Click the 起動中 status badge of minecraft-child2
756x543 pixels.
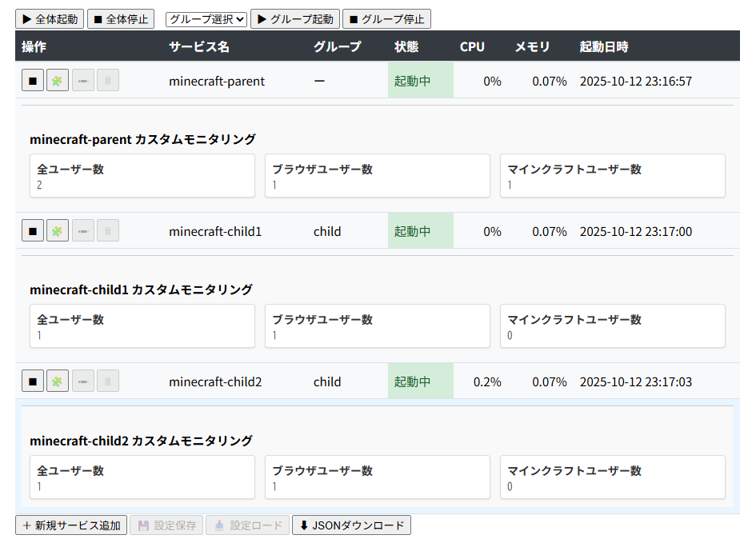coord(411,381)
